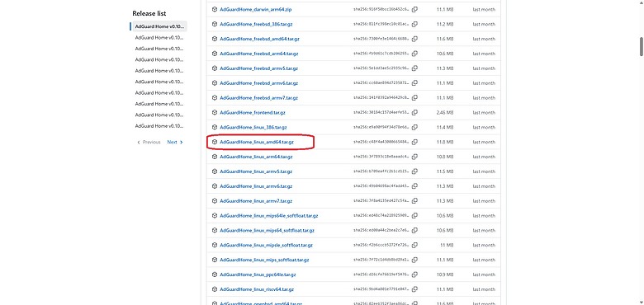Select the 11 MB size of linux_mipsle_softfloat
644x305 pixels.
(447, 245)
